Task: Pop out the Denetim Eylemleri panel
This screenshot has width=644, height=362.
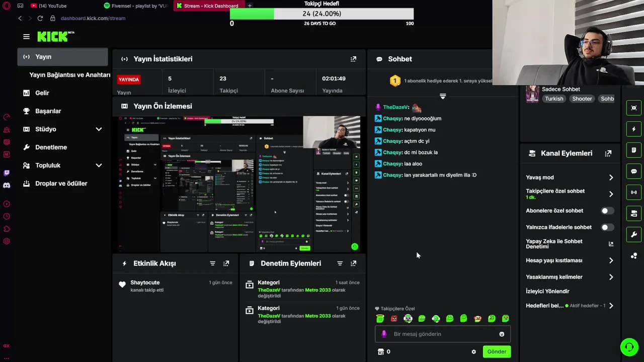Action: [353, 263]
